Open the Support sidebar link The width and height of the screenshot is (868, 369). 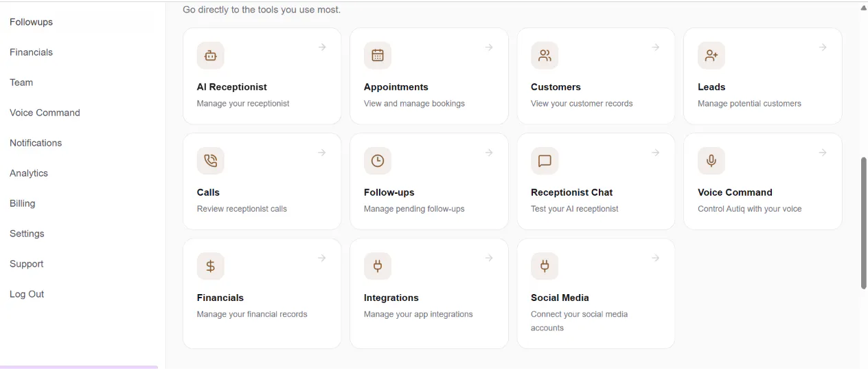[x=27, y=264]
